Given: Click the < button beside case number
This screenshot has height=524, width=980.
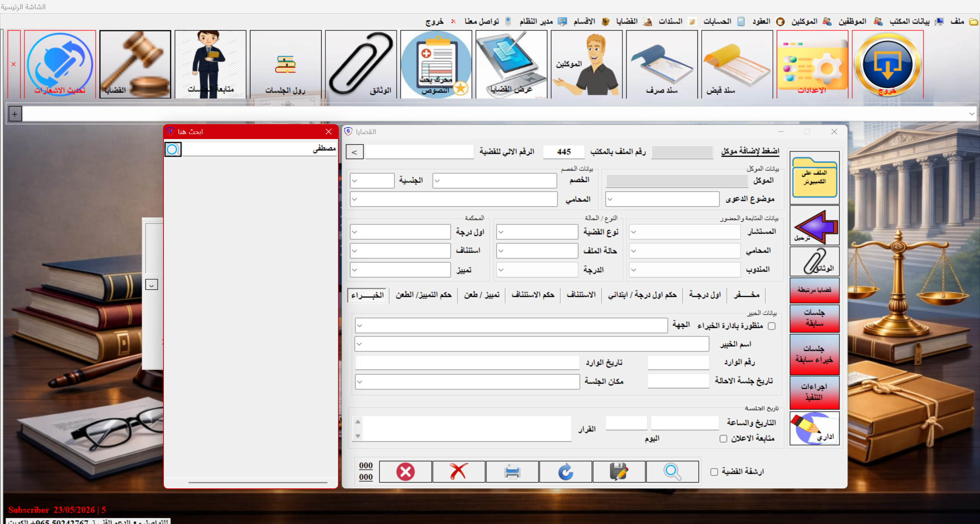Looking at the screenshot, I should coord(354,152).
